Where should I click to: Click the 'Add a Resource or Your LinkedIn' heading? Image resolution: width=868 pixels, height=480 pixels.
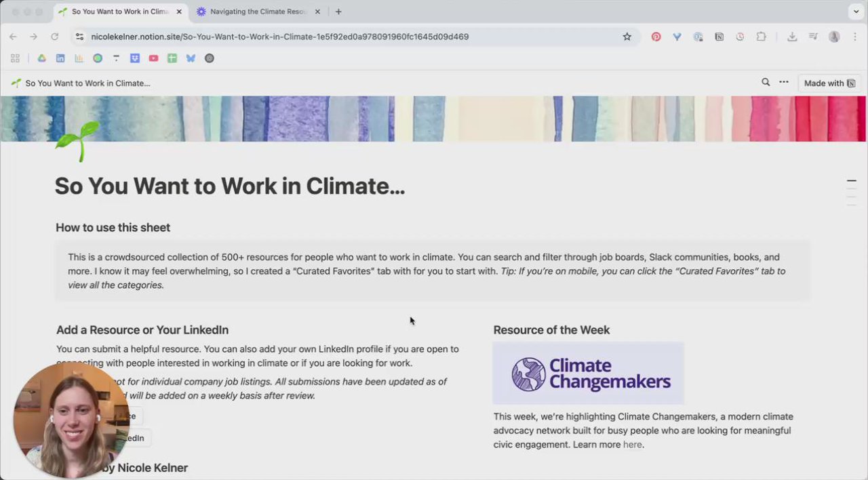coord(142,330)
